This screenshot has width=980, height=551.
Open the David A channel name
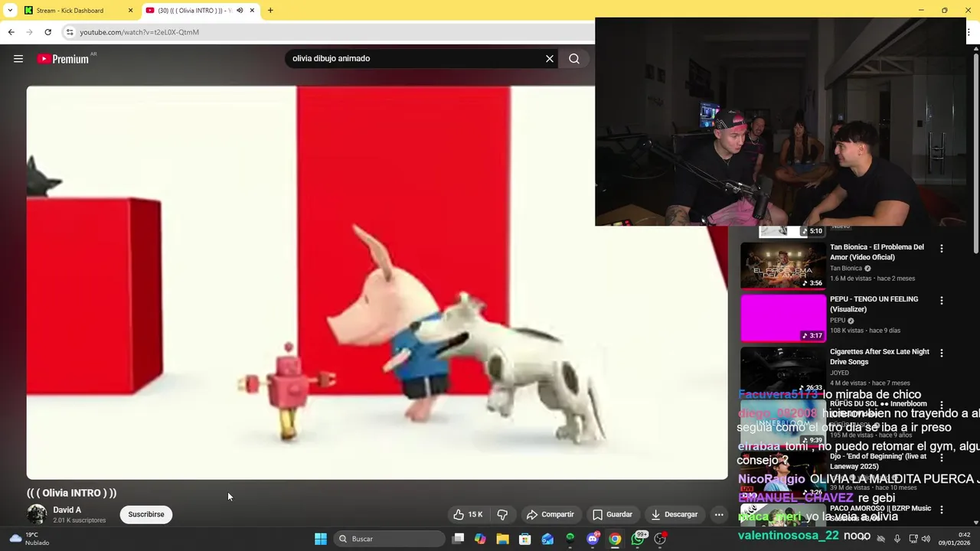[x=67, y=510]
